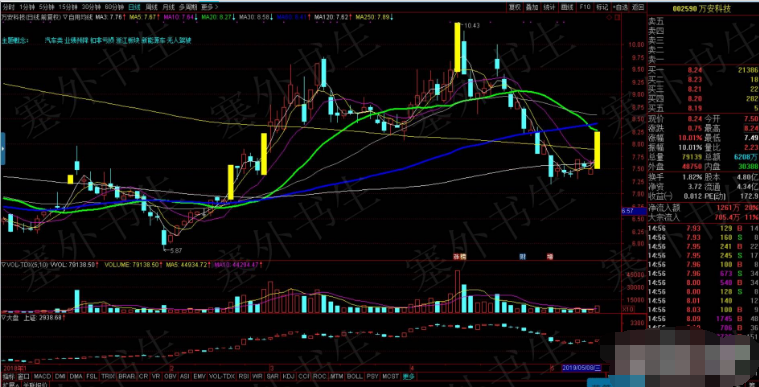Open F10 company info
Viewport: 759px width, 387px height.
point(585,7)
